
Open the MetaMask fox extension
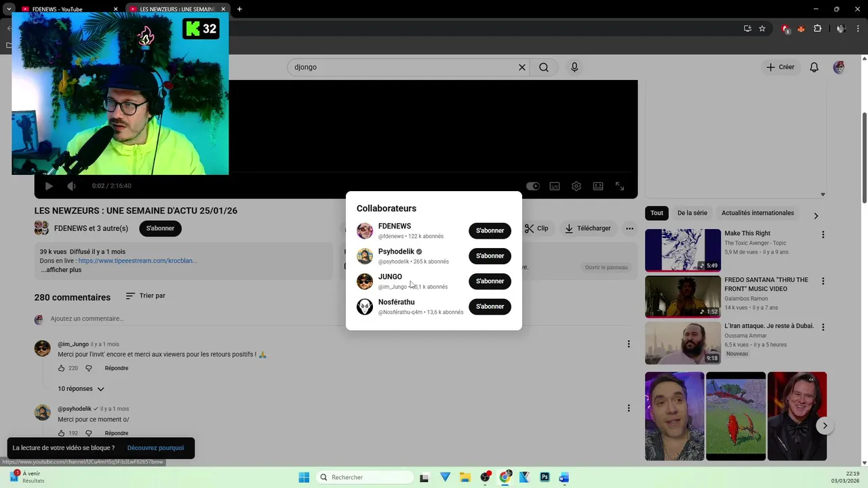tap(801, 28)
